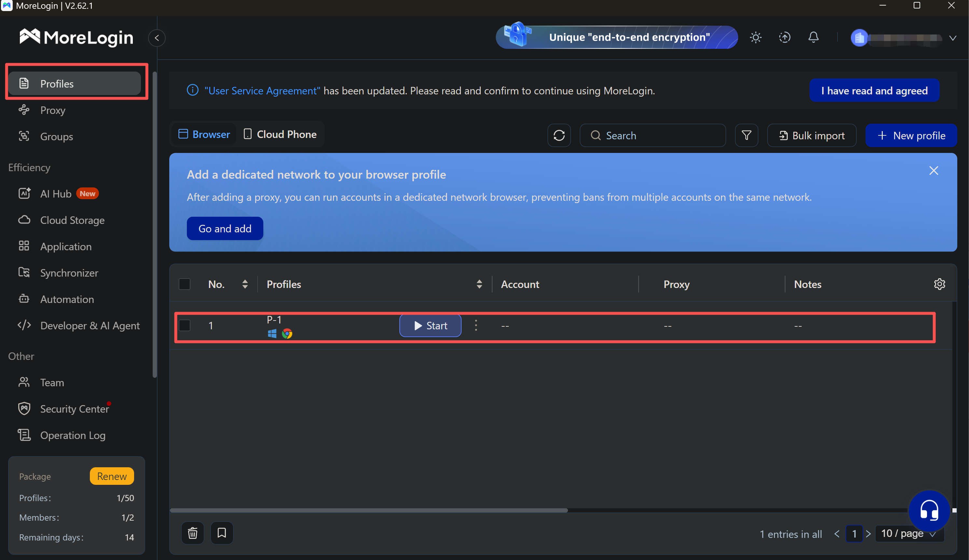Click the end-to-end encryption banner
969x560 pixels.
coord(616,37)
